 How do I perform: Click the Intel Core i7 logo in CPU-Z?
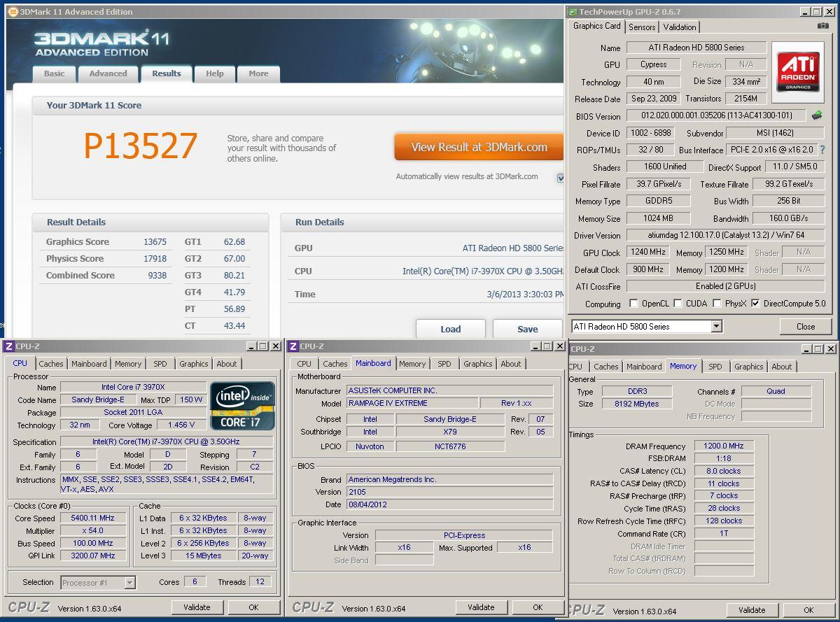243,406
